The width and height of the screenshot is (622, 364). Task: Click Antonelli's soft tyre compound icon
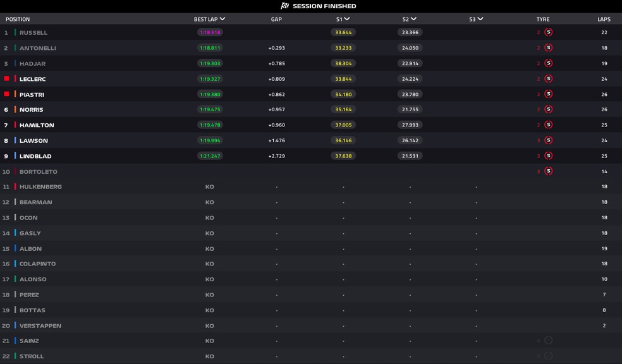point(549,47)
